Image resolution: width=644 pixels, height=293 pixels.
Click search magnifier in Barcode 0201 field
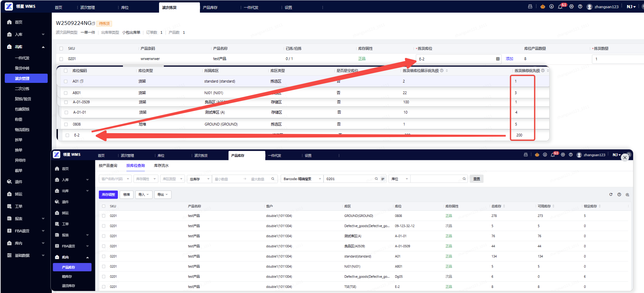click(376, 179)
